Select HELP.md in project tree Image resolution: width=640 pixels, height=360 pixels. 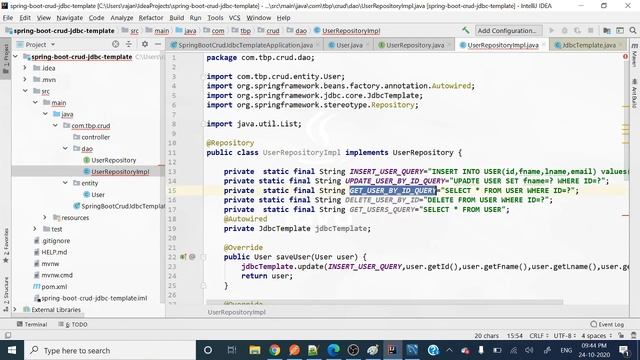pyautogui.click(x=54, y=252)
